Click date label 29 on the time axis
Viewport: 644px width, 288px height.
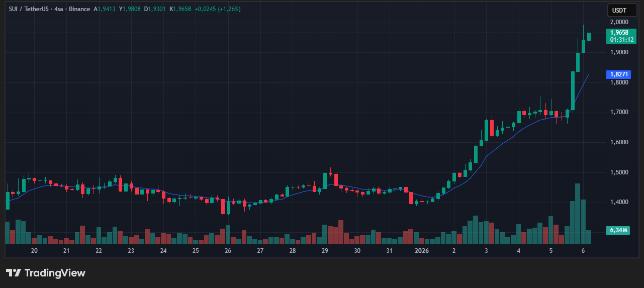(x=325, y=250)
